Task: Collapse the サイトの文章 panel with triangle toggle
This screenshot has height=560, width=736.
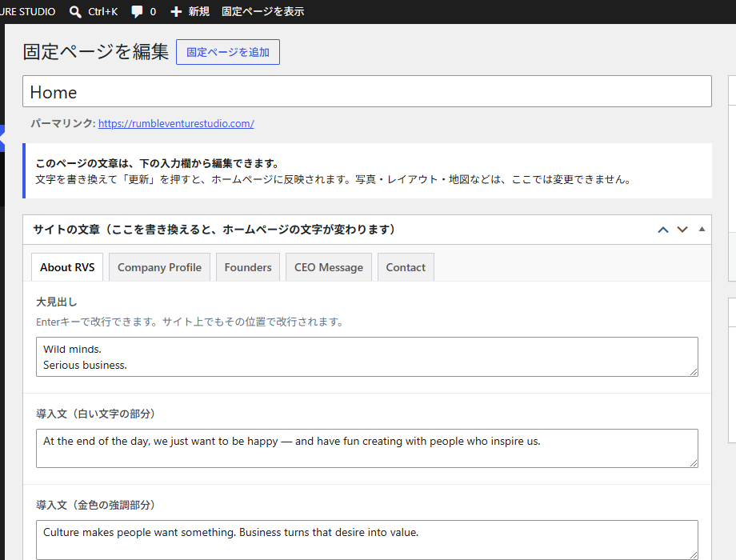Action: click(702, 229)
